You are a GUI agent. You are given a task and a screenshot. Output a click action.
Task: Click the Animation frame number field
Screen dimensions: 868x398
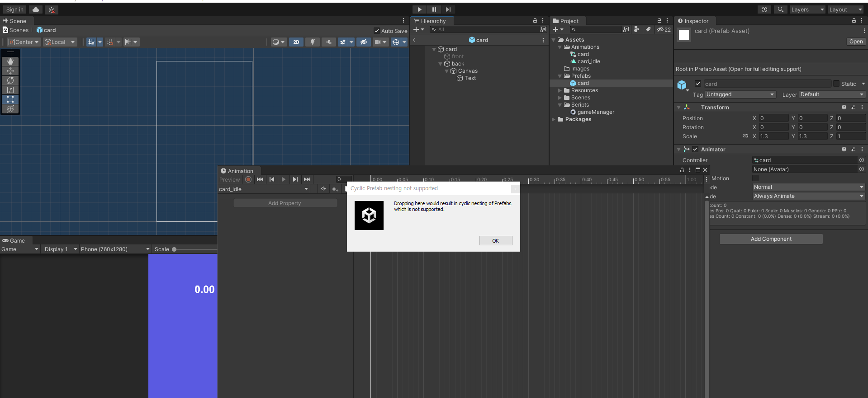point(343,179)
